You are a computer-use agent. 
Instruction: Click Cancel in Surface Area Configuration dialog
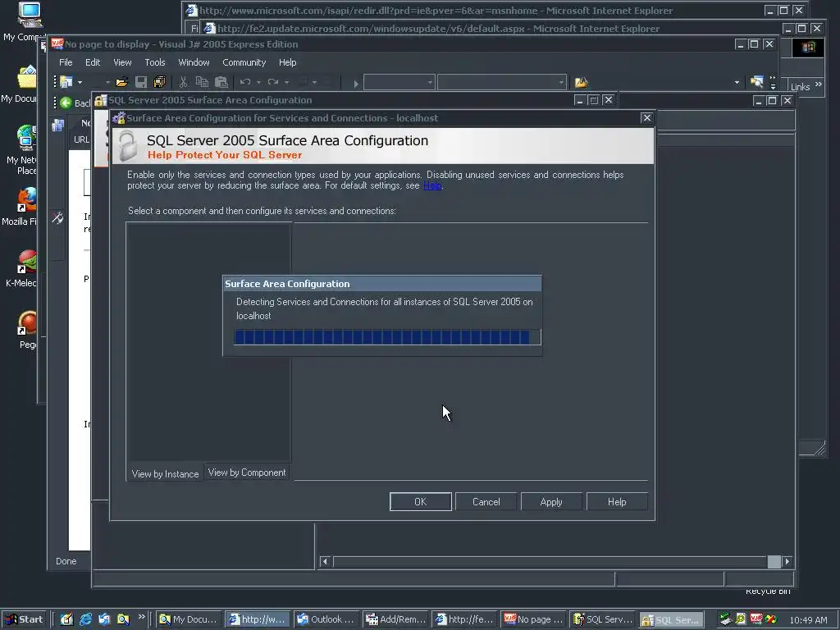(486, 502)
